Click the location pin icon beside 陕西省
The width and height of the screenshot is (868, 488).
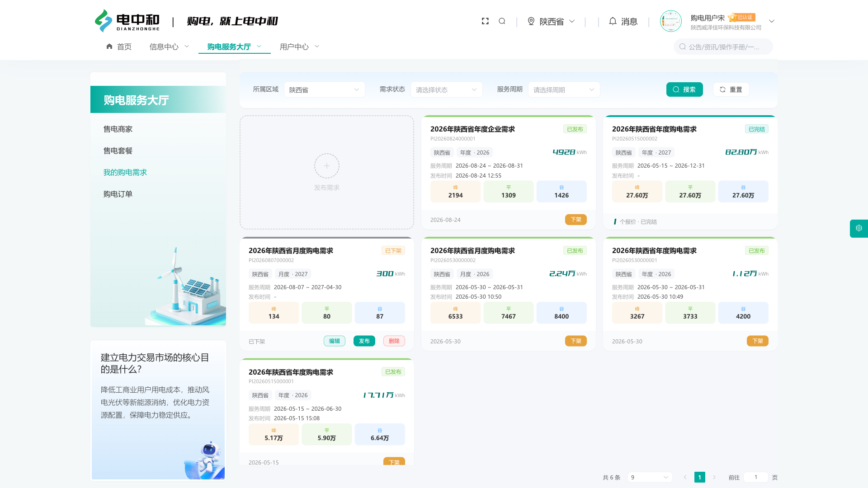(x=531, y=21)
